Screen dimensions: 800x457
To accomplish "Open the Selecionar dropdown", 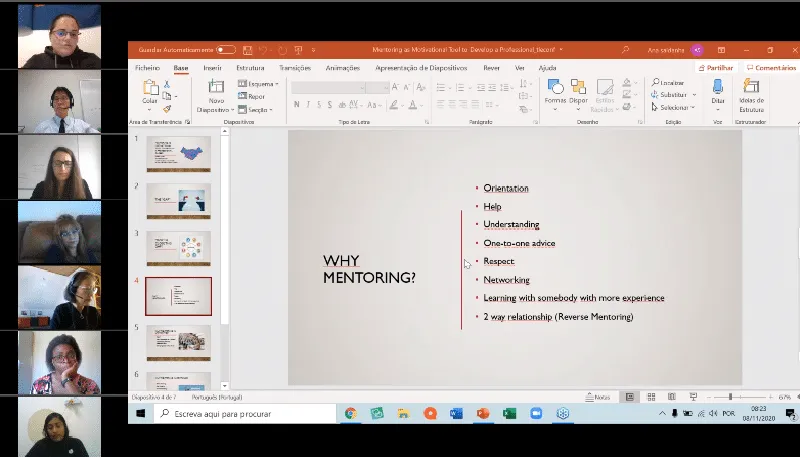I will tap(673, 107).
